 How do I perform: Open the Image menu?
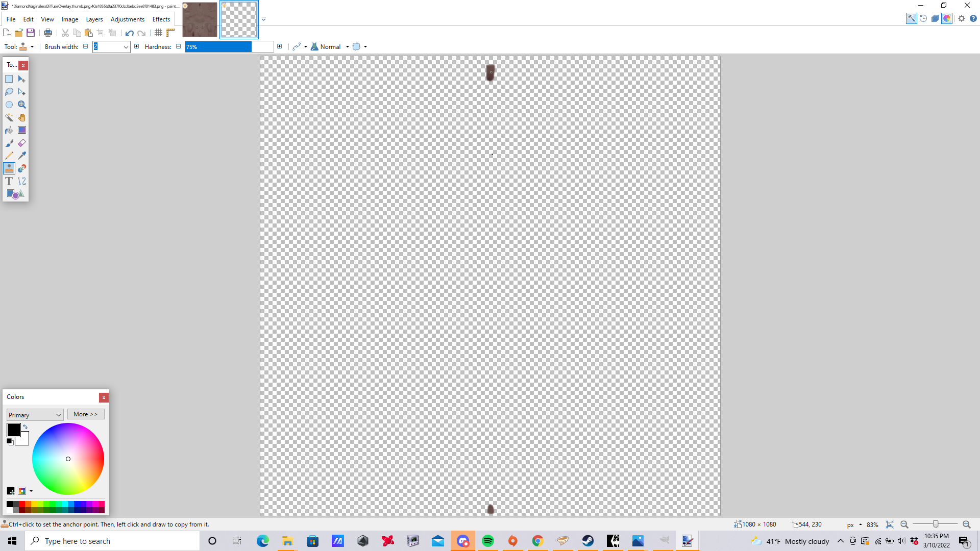(x=70, y=19)
